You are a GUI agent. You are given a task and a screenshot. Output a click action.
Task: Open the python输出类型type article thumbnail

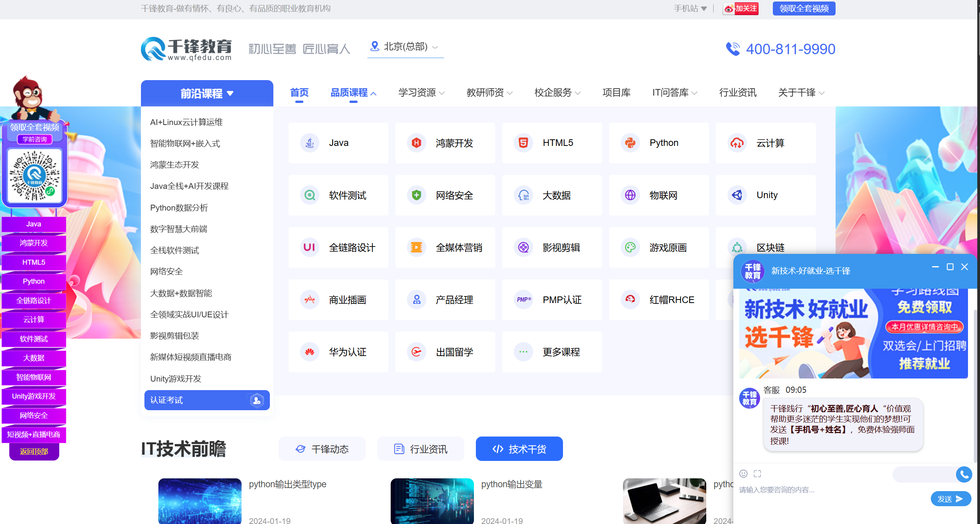tap(200, 501)
